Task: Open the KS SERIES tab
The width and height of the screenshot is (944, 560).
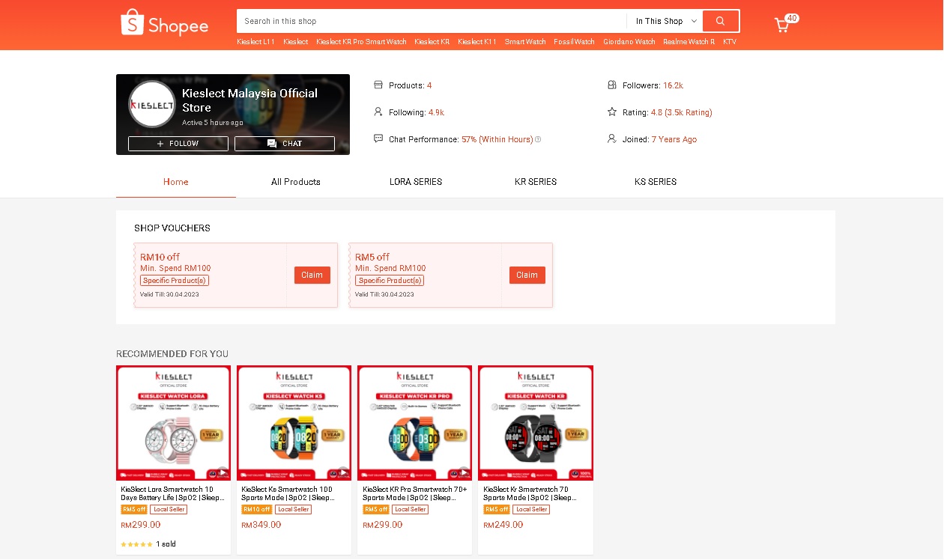Action: pyautogui.click(x=656, y=182)
